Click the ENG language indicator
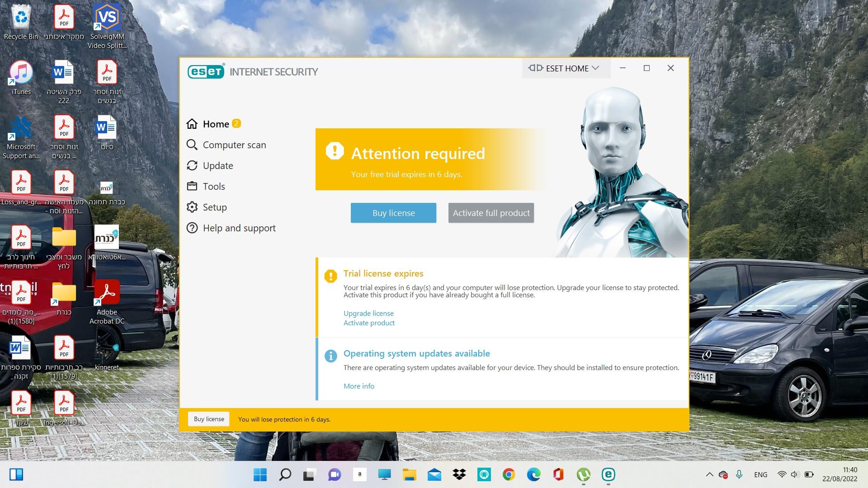The width and height of the screenshot is (868, 488). coord(760,474)
